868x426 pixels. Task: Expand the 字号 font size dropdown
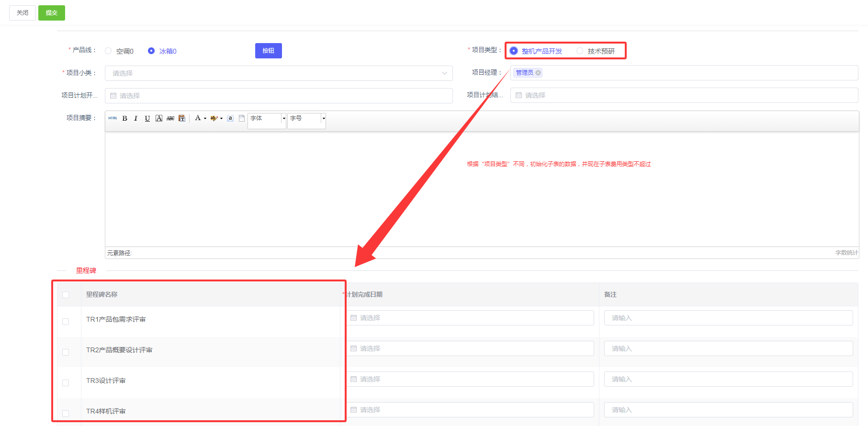[x=324, y=118]
